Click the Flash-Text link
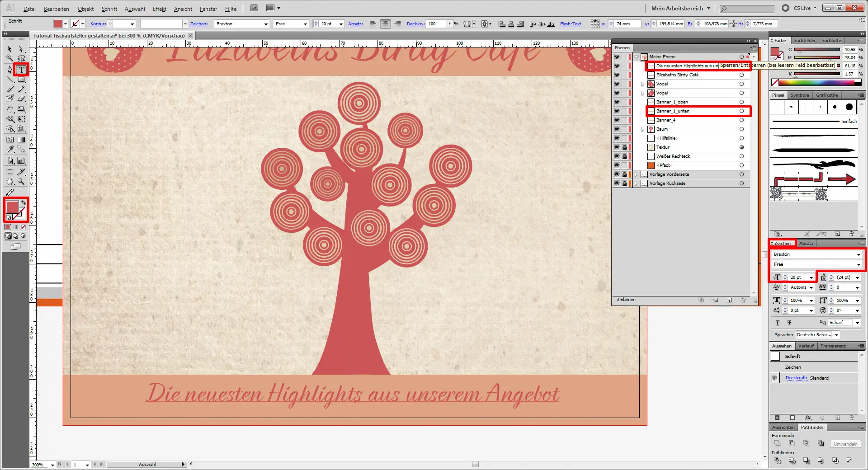This screenshot has width=868, height=470. [x=570, y=24]
